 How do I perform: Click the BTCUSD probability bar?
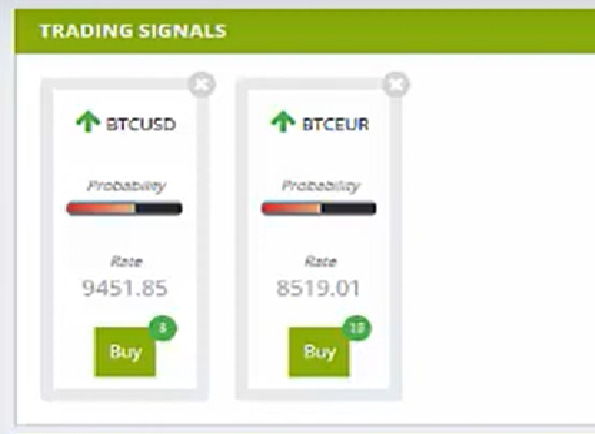coord(124,208)
